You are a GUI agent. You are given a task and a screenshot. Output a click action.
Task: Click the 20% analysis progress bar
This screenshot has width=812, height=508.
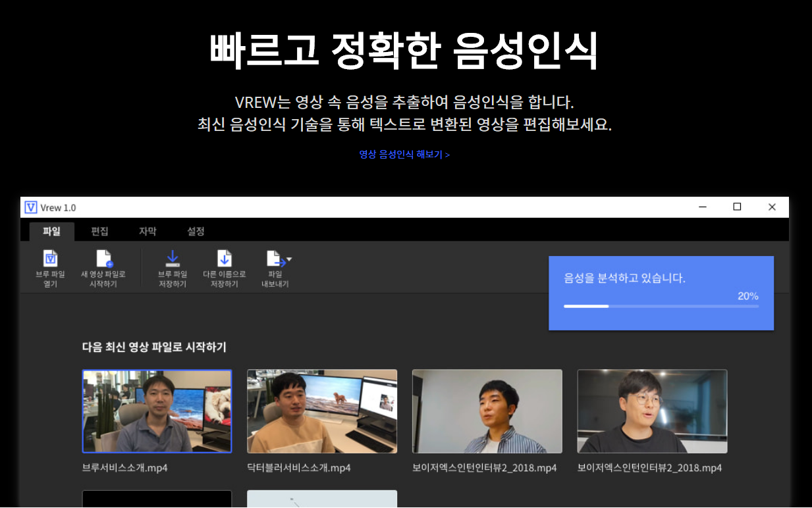pyautogui.click(x=661, y=306)
